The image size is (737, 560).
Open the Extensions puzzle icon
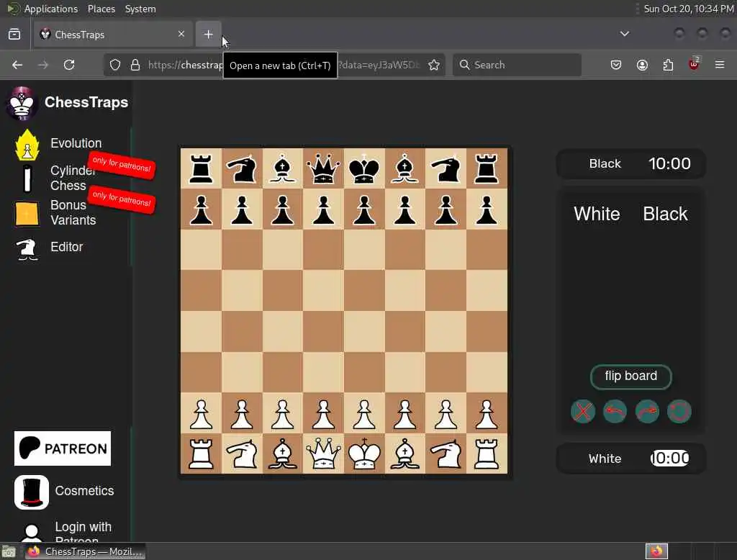tap(668, 65)
